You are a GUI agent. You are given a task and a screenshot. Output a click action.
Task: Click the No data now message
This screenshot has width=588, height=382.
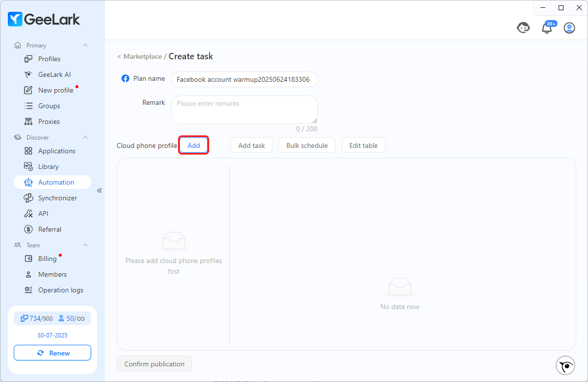click(x=400, y=307)
